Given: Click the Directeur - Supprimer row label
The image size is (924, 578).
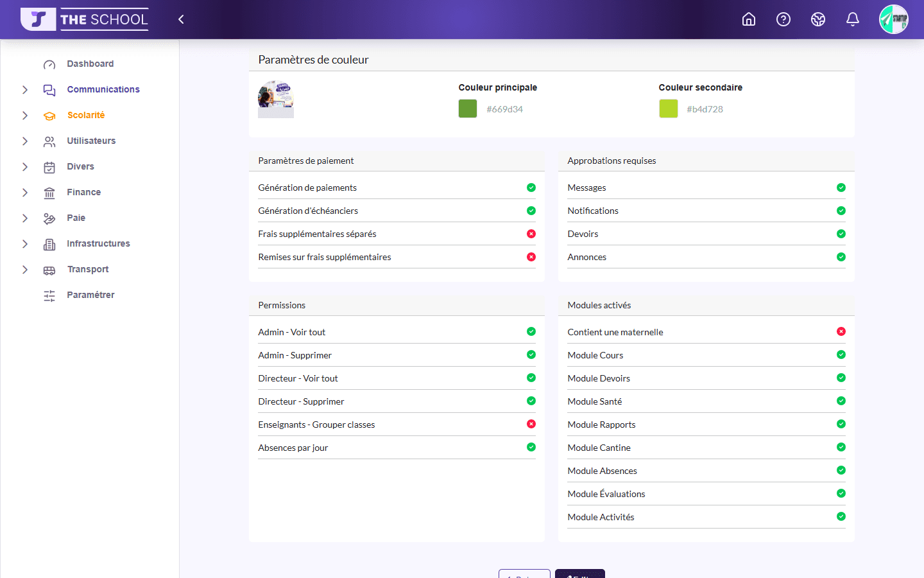Looking at the screenshot, I should pos(302,401).
